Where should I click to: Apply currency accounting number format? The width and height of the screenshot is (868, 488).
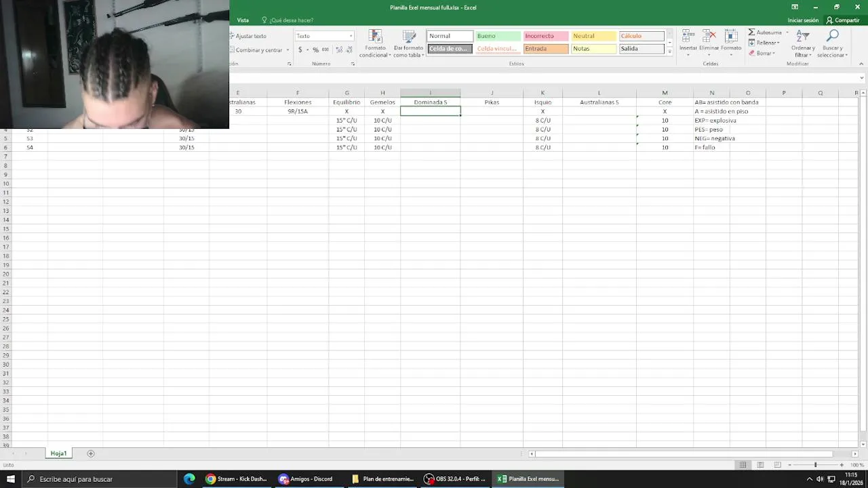click(300, 50)
